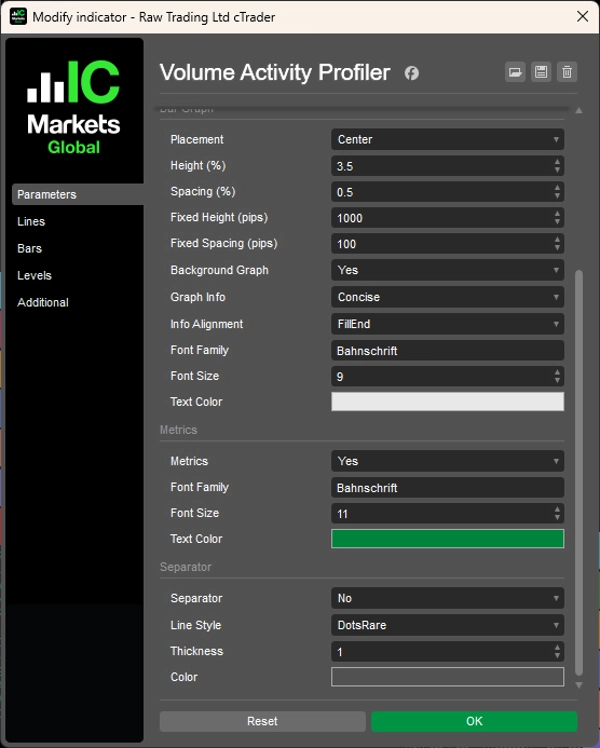Click the Thickness stepper arrows

557,652
